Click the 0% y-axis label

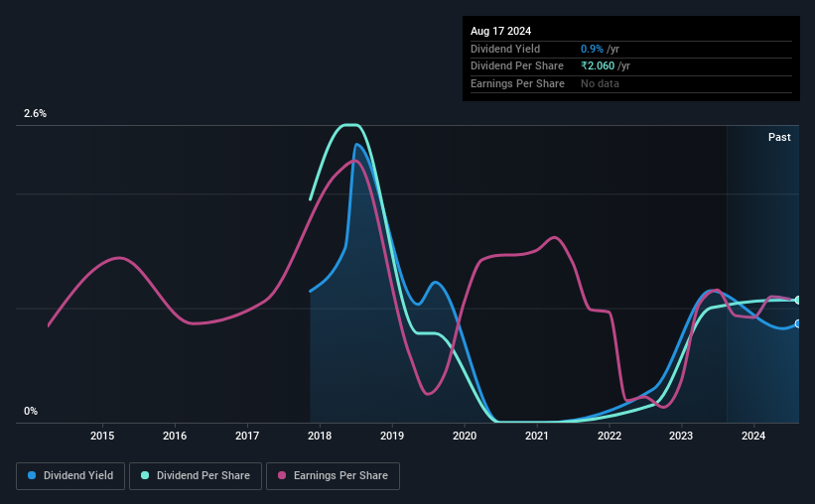pyautogui.click(x=31, y=411)
